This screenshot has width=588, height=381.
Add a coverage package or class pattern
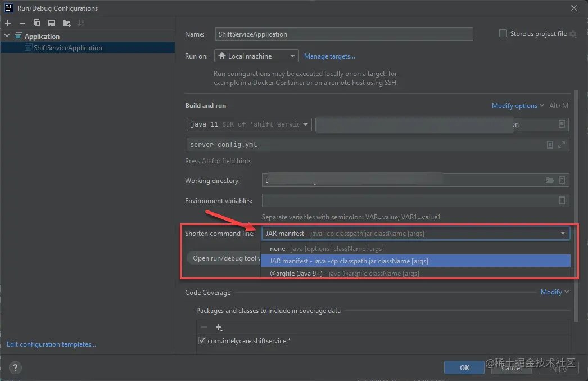pyautogui.click(x=219, y=328)
